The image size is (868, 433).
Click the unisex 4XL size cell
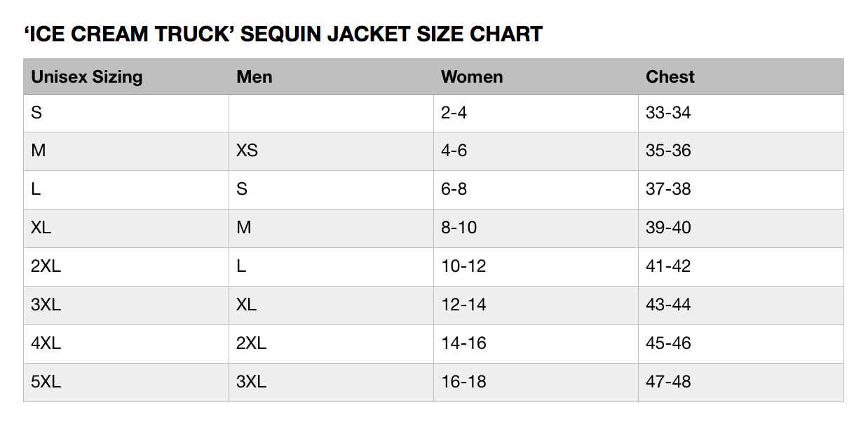(46, 343)
